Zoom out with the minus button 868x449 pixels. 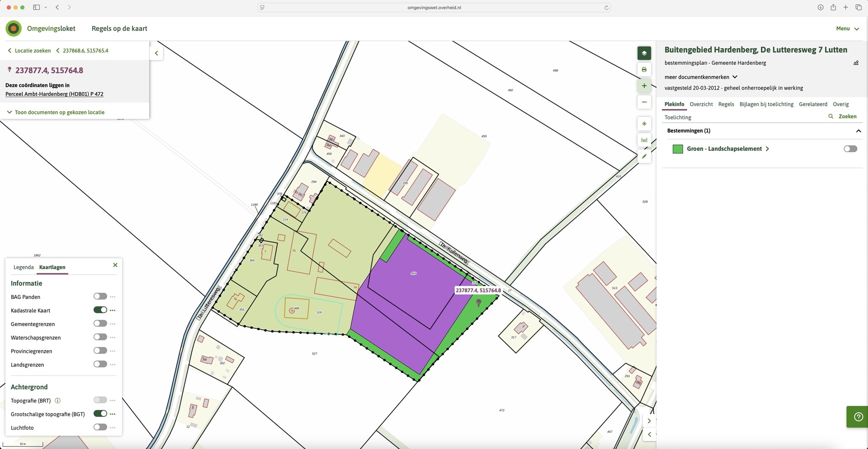point(644,102)
